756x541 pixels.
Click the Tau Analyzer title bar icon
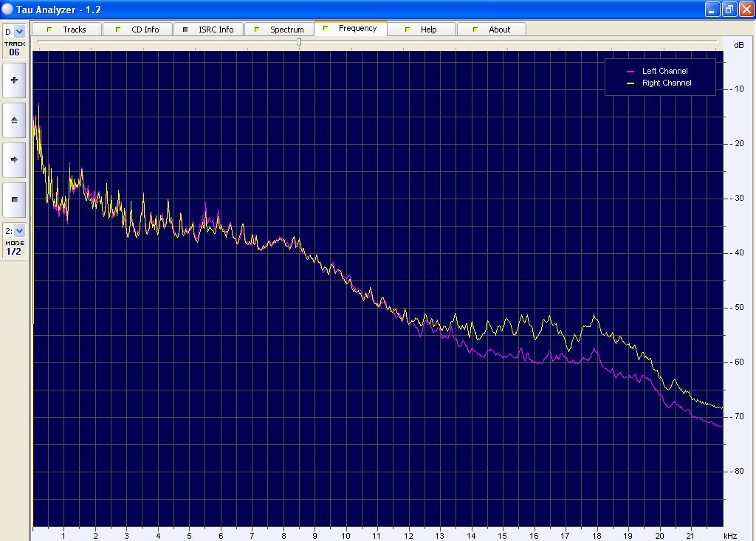pyautogui.click(x=7, y=9)
